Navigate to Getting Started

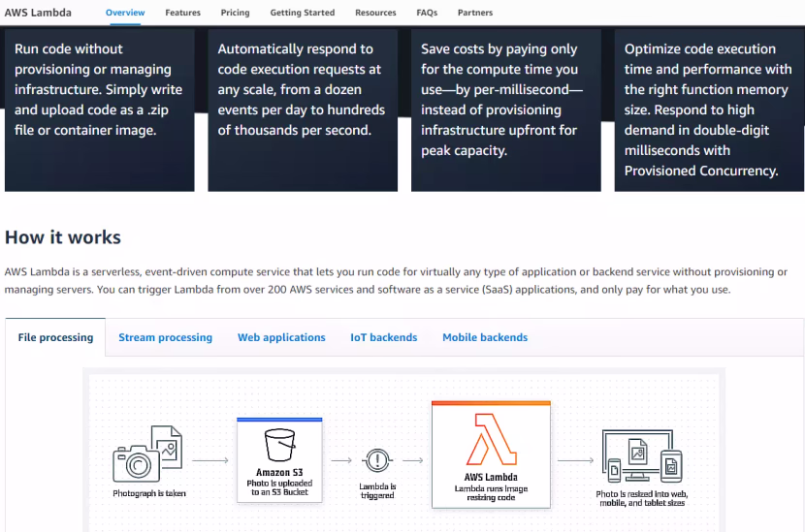(303, 13)
